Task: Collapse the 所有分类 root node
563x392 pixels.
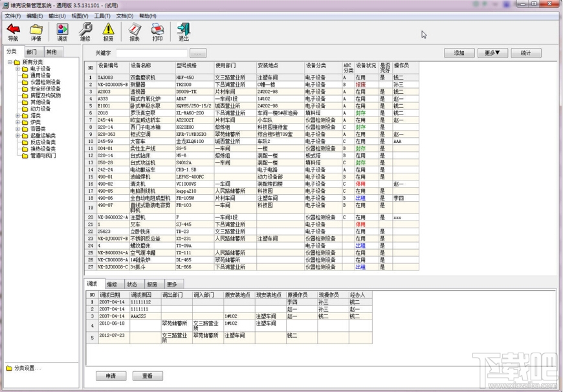Action: [x=10, y=62]
